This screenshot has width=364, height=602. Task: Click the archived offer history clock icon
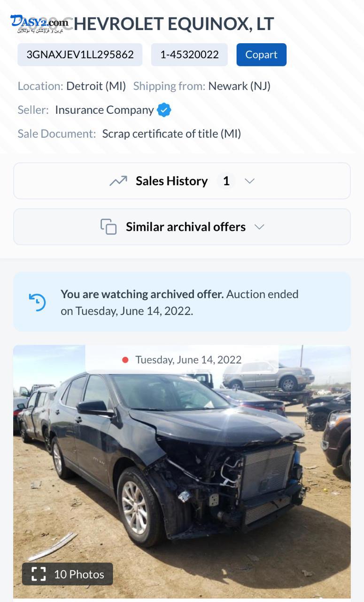tap(38, 302)
